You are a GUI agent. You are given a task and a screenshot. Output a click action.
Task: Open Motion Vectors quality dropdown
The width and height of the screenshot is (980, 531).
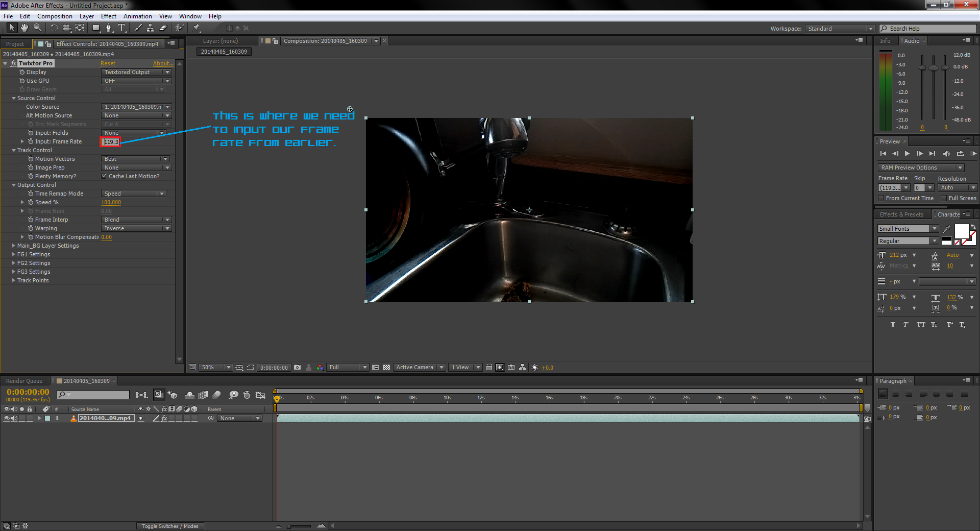pos(135,159)
